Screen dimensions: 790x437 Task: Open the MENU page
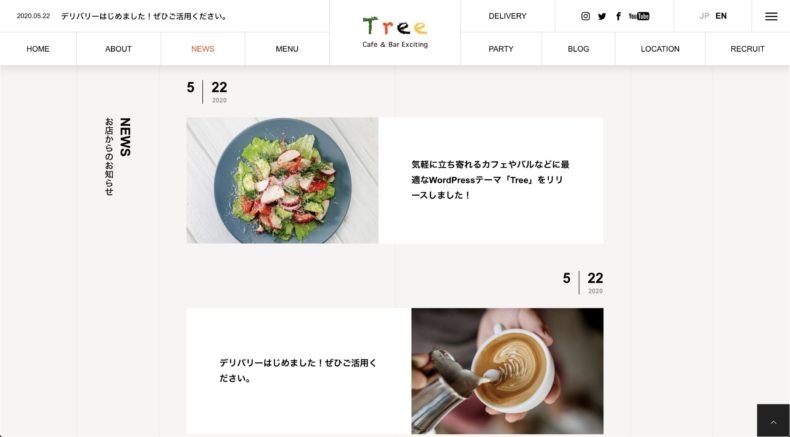pyautogui.click(x=287, y=49)
